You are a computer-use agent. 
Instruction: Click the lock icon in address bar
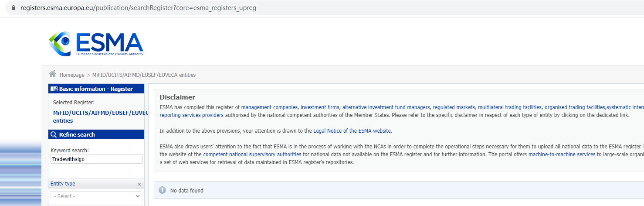(14, 8)
